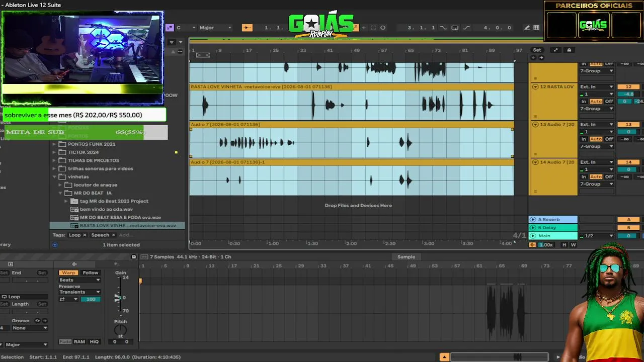Viewport: 644px width, 362px height.
Task: Open the Groove None dropdown
Action: [30, 328]
